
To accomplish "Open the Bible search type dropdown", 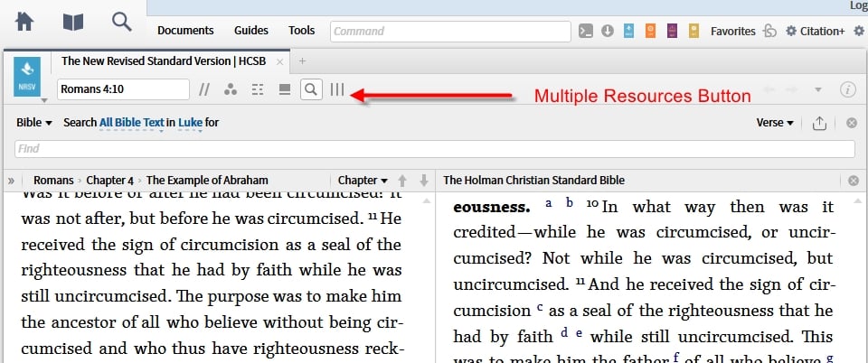I will [x=34, y=123].
